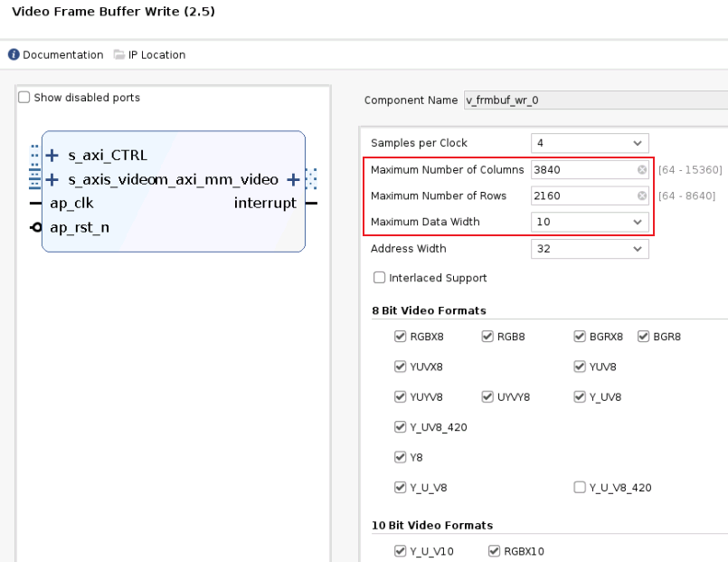
Task: Check the Y_U_V8_420 format checkbox
Action: pos(579,488)
